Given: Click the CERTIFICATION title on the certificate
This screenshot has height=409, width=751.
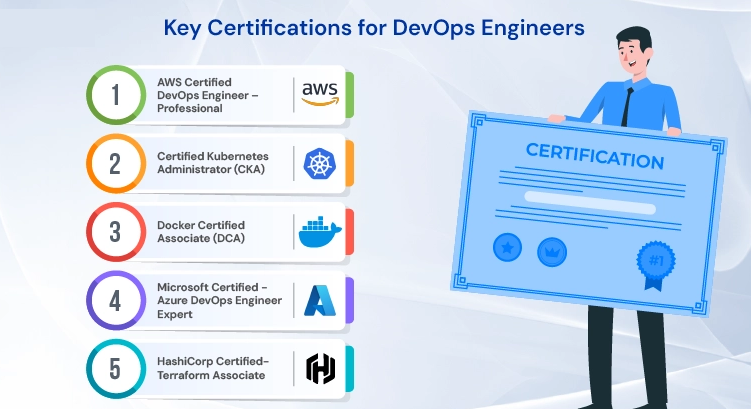Looking at the screenshot, I should click(594, 158).
